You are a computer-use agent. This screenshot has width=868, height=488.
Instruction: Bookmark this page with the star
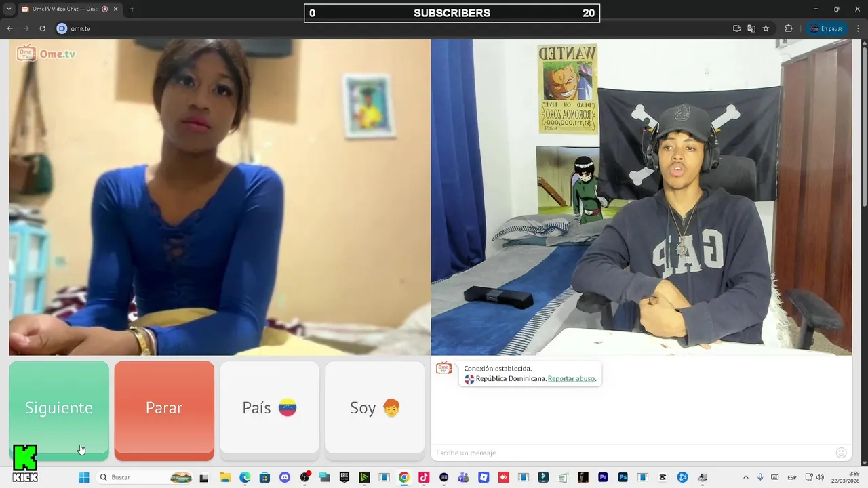pyautogui.click(x=766, y=28)
